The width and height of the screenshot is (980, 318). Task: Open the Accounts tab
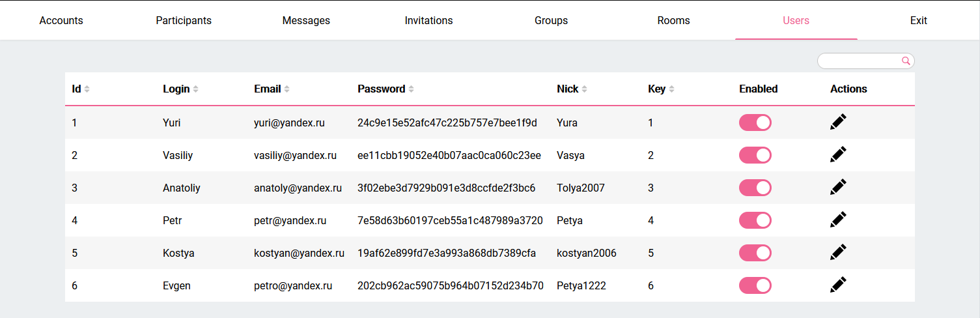[x=61, y=20]
